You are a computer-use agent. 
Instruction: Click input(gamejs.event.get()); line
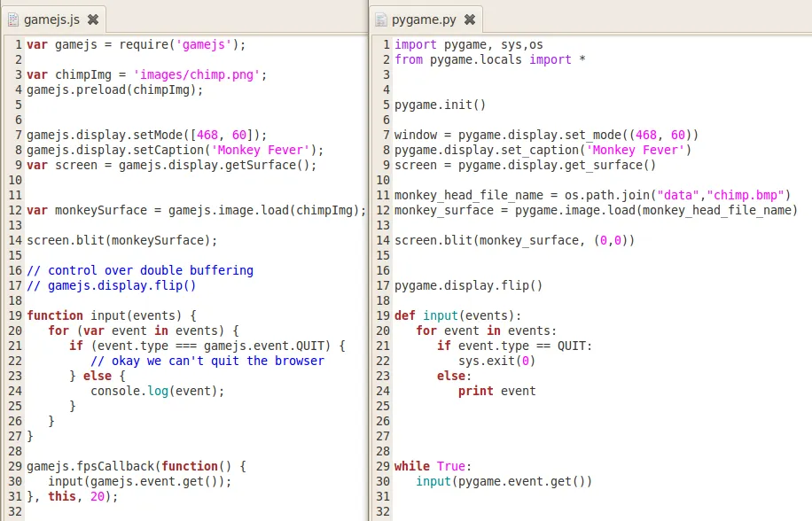coord(140,481)
